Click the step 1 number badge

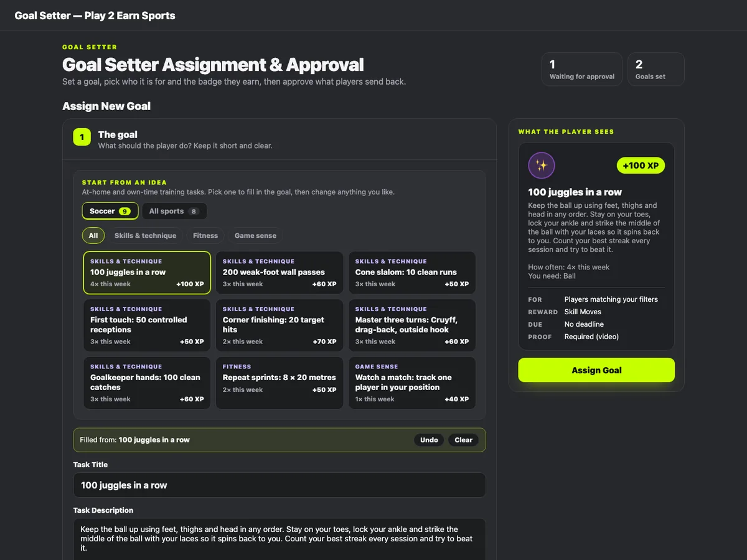point(82,137)
